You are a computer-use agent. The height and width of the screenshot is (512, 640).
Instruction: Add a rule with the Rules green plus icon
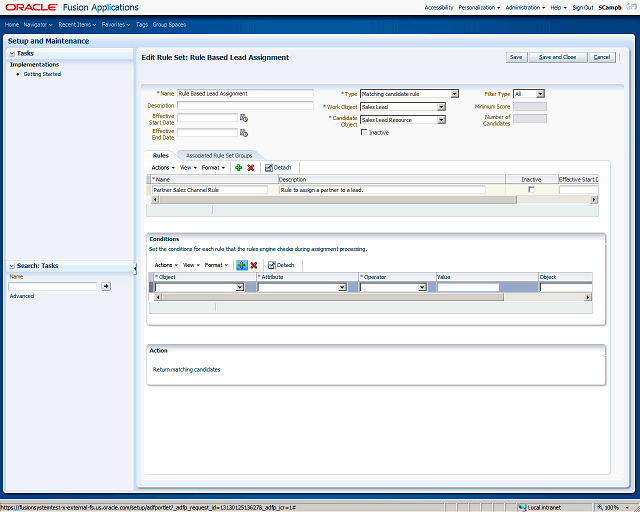239,168
